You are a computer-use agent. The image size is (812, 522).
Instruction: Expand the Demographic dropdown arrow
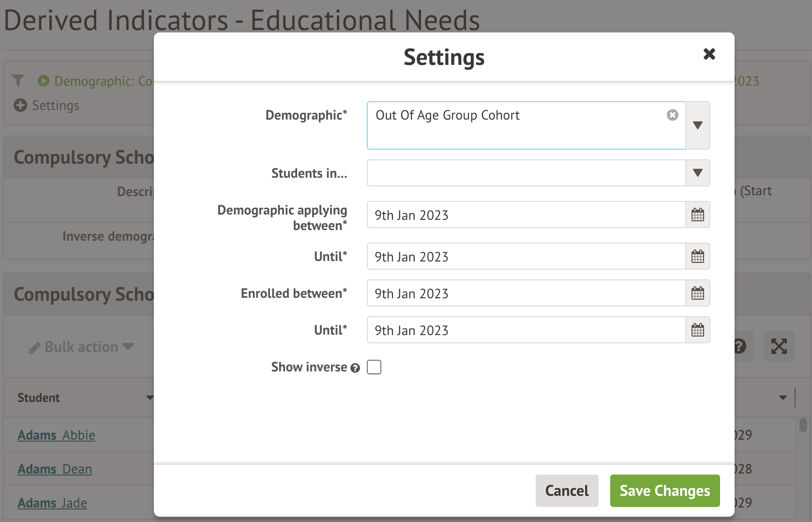[697, 125]
